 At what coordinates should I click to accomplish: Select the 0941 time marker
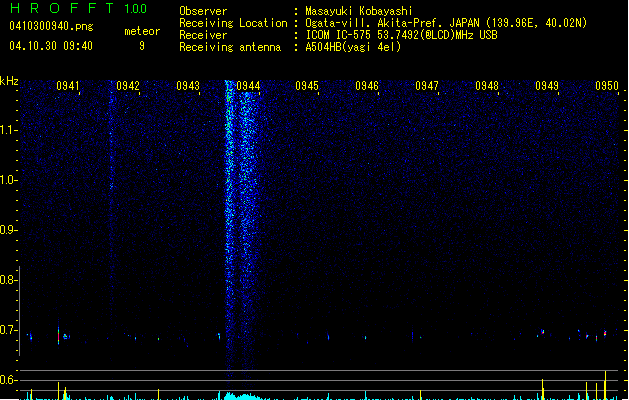68,86
